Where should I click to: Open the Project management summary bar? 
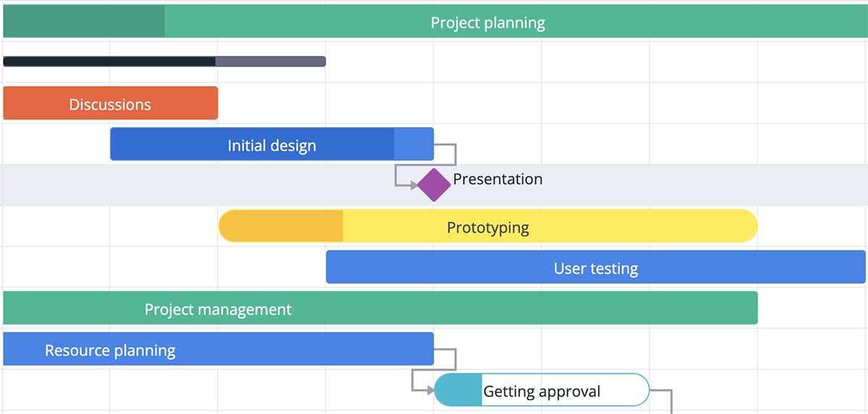point(380,308)
